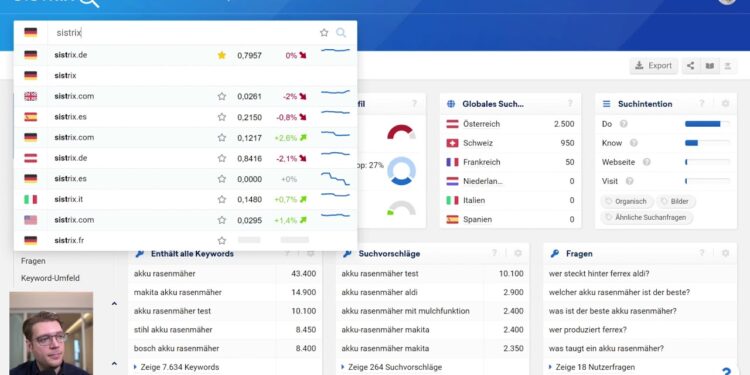Open Fragen in the left sidebar
Screen dimensions: 750x375
[x=33, y=261]
